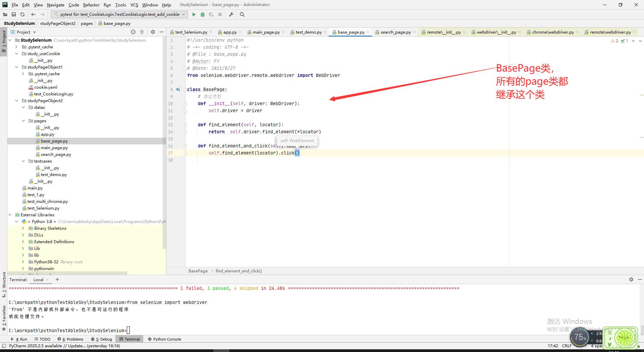Open Settings via the wrench icon
This screenshot has height=352, width=644.
click(x=231, y=14)
